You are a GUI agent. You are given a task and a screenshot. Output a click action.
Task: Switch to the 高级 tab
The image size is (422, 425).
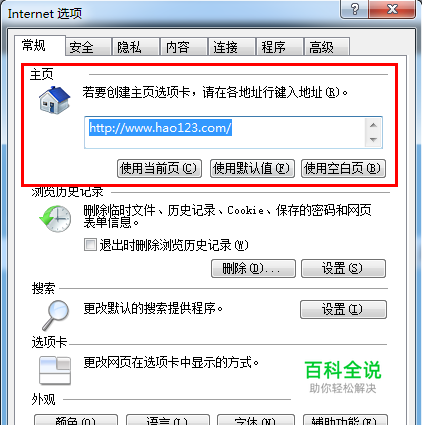[x=327, y=47]
